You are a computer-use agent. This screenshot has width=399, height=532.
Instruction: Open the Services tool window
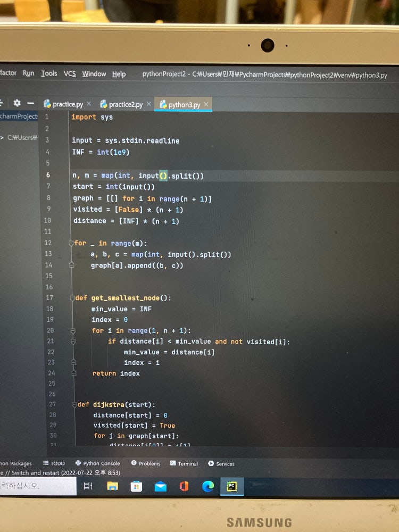point(221,463)
